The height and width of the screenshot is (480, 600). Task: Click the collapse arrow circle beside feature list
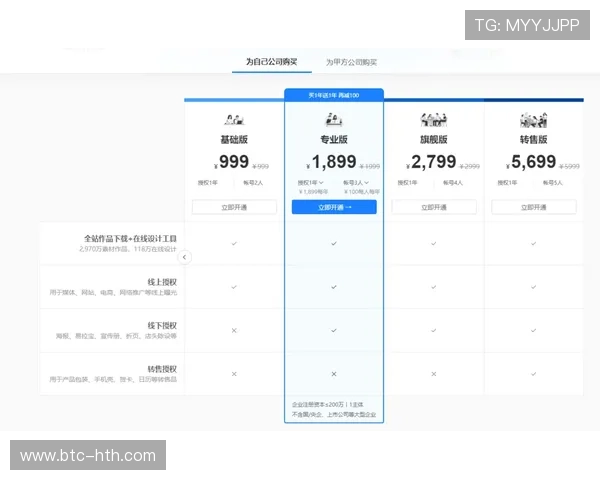click(x=184, y=257)
